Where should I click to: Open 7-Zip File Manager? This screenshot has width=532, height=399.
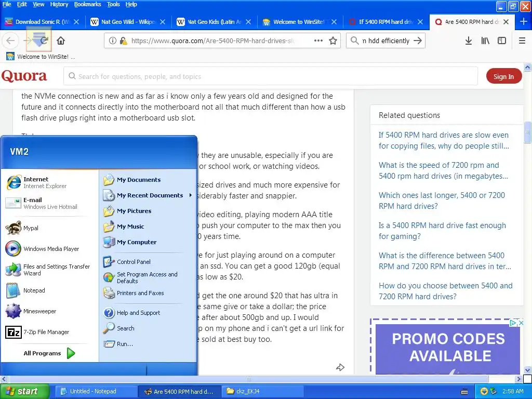(x=37, y=332)
